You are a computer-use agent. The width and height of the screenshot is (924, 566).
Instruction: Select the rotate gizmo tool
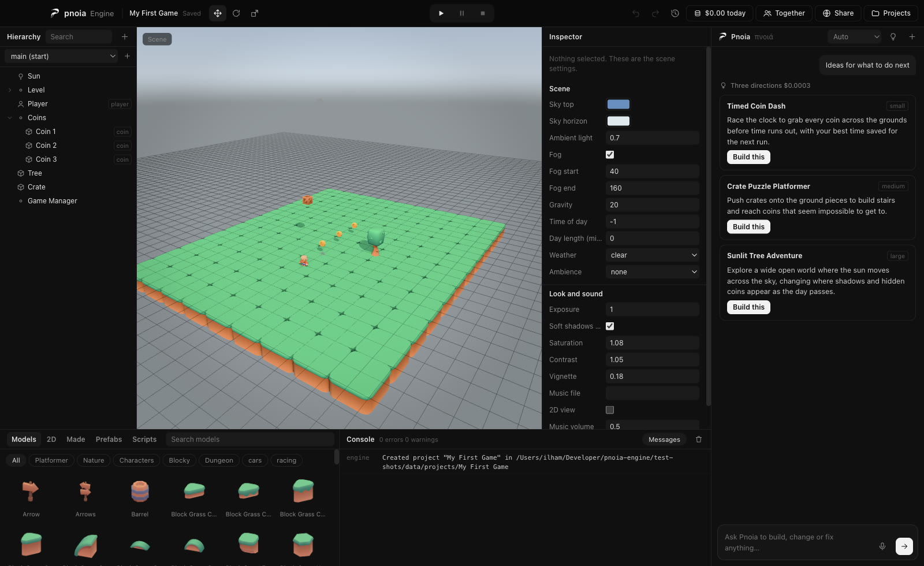tap(236, 13)
